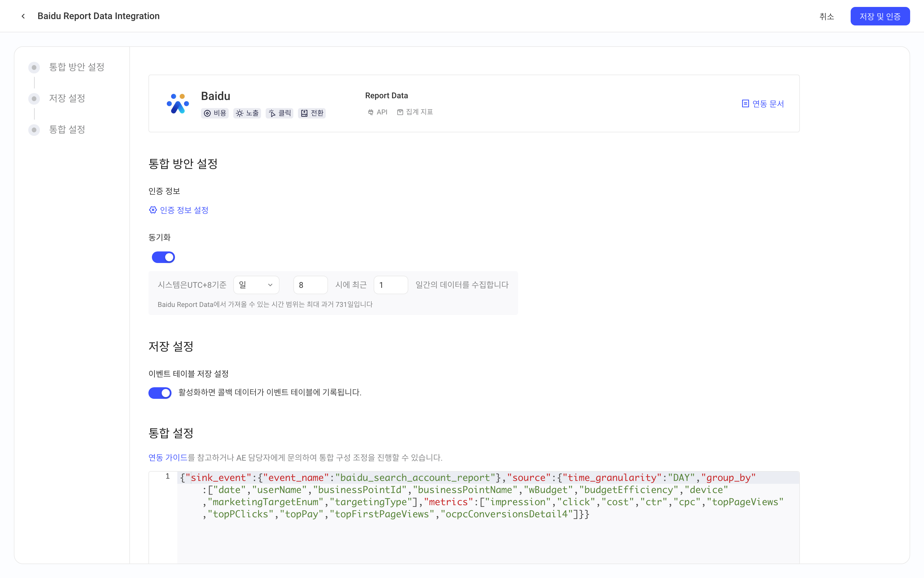This screenshot has width=924, height=578.
Task: Toggle the 동기화 sync switch off
Action: tap(163, 257)
